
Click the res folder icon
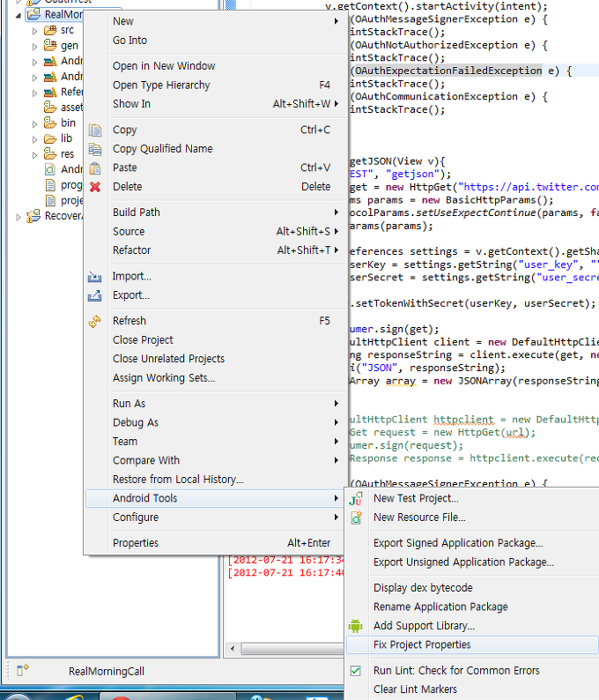click(x=50, y=154)
